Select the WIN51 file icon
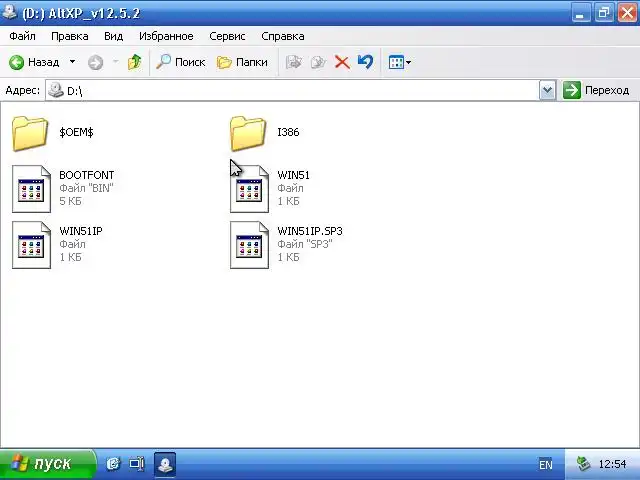 point(249,189)
